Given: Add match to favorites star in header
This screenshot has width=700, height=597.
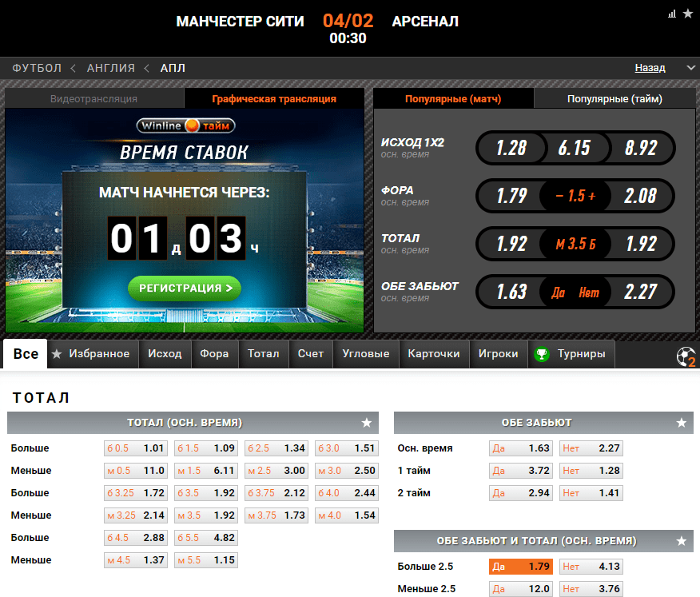Looking at the screenshot, I should [688, 14].
